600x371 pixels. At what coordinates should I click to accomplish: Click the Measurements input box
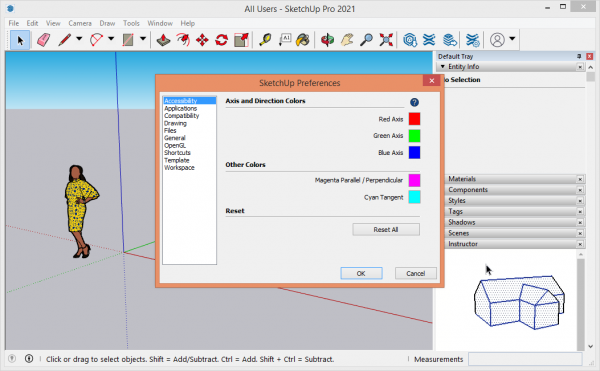click(525, 359)
